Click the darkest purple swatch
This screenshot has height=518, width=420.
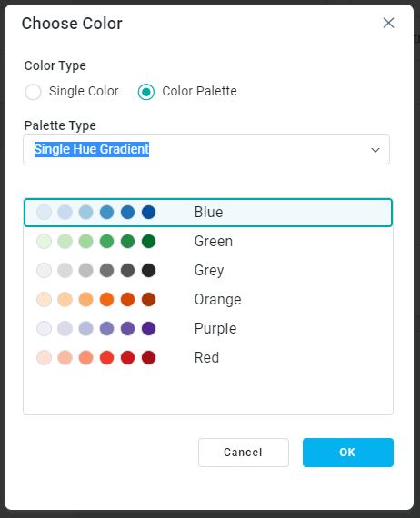[149, 329]
